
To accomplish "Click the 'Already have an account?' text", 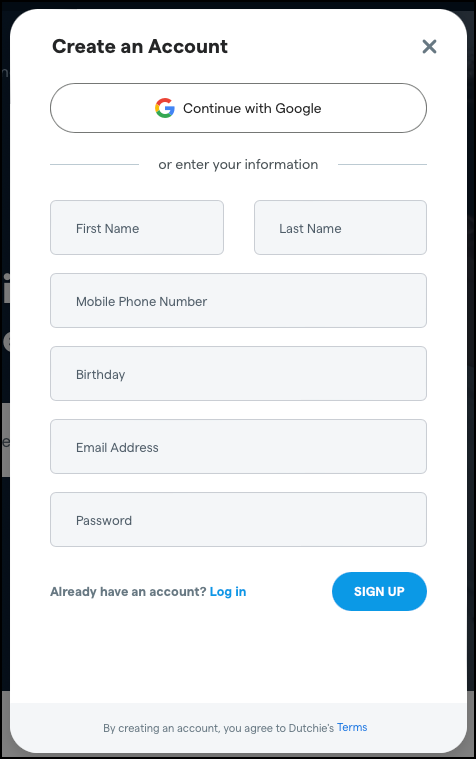I will 128,592.
